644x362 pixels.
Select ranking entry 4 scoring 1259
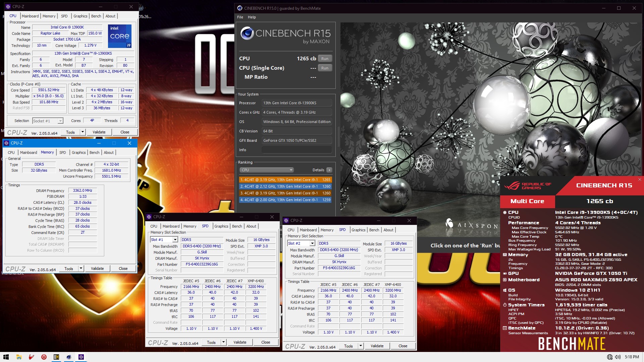285,200
